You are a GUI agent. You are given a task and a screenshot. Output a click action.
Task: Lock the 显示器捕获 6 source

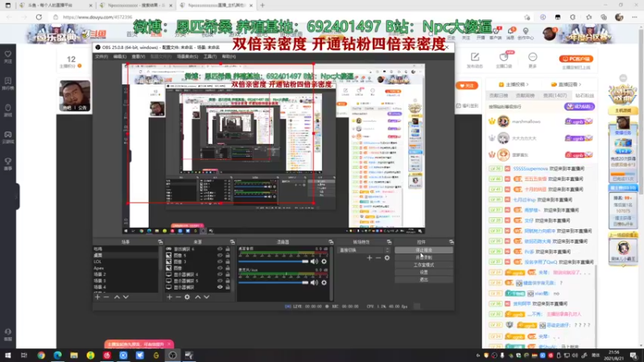click(228, 274)
